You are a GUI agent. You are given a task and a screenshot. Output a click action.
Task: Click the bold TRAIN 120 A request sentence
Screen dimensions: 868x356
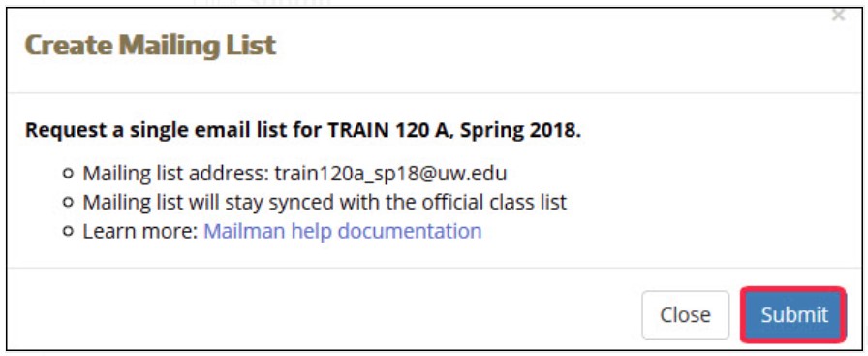pos(303,130)
